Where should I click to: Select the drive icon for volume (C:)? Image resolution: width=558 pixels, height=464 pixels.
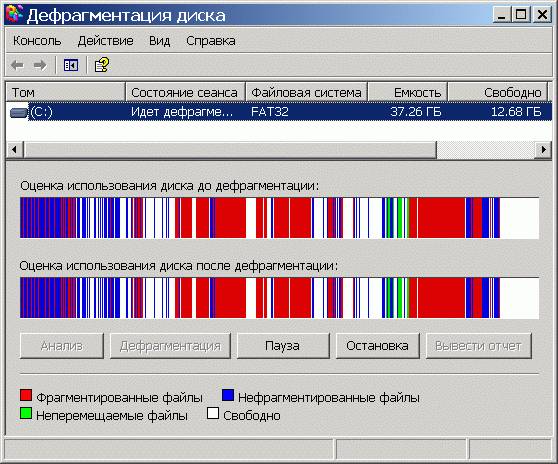(19, 112)
